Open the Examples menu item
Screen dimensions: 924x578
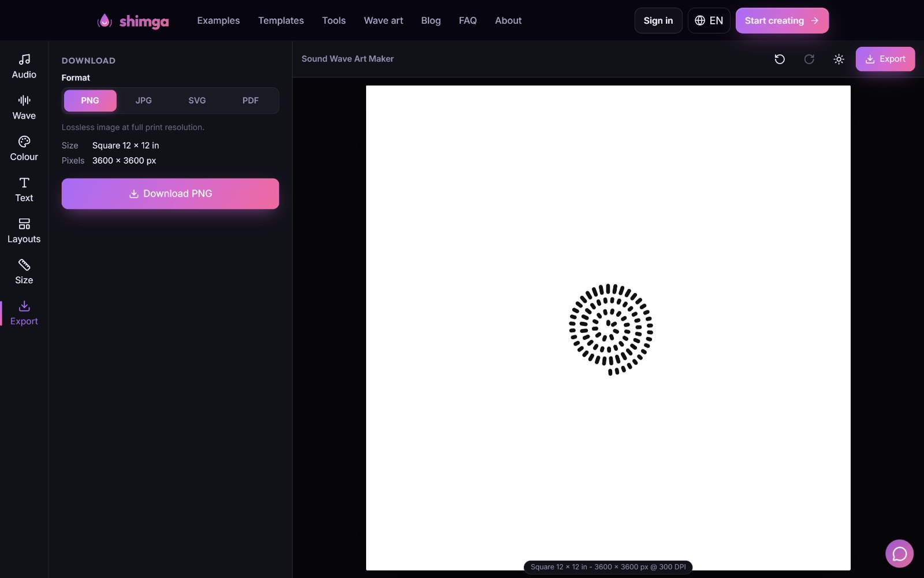pyautogui.click(x=218, y=21)
